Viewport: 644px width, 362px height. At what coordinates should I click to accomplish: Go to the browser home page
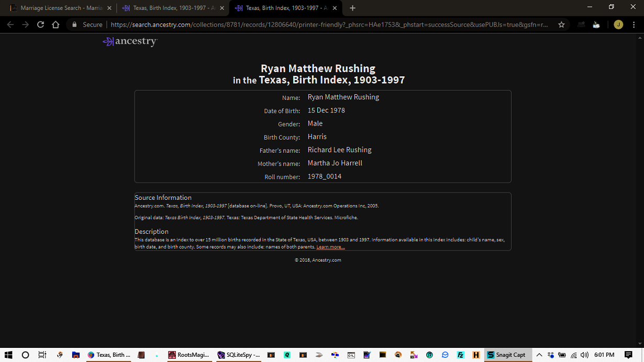coord(55,25)
